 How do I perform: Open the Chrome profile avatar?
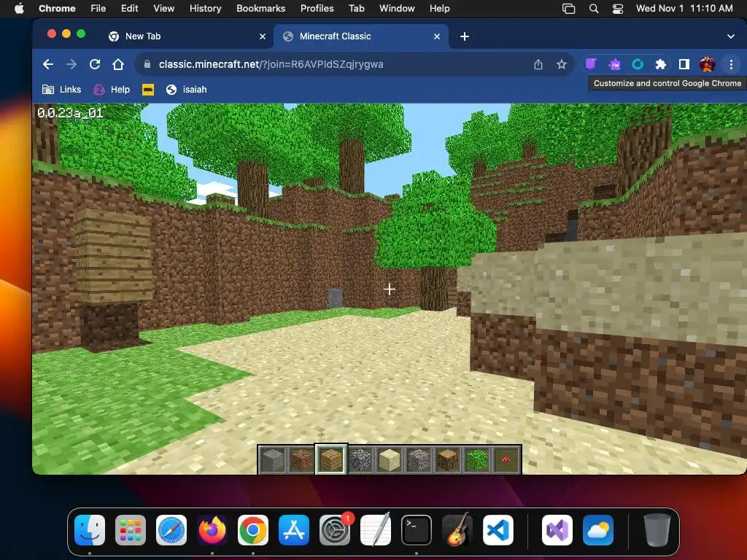(707, 64)
